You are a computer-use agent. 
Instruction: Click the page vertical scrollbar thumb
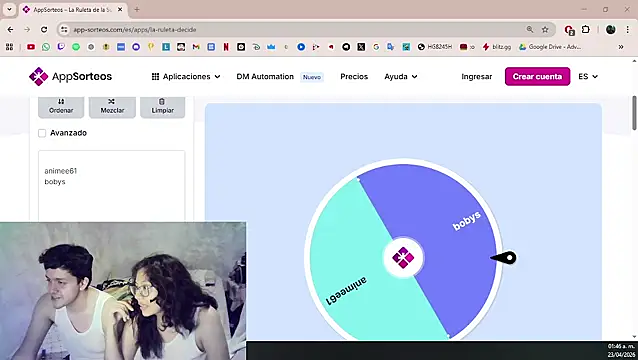coord(634,113)
